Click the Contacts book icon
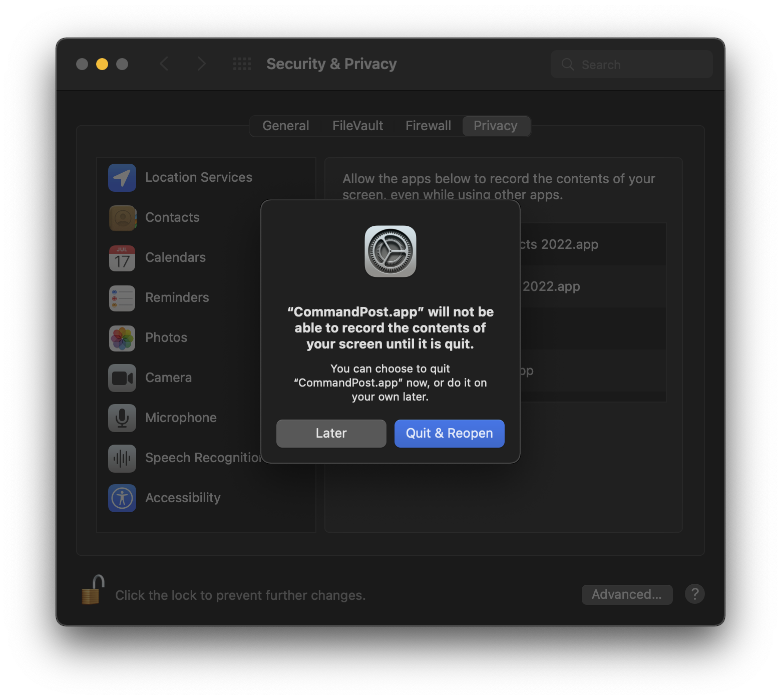The image size is (781, 700). 122,218
